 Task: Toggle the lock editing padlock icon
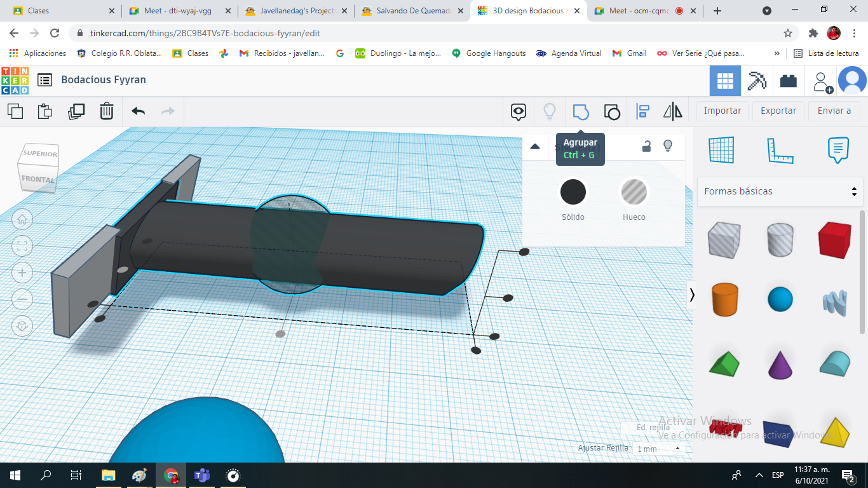(x=646, y=146)
